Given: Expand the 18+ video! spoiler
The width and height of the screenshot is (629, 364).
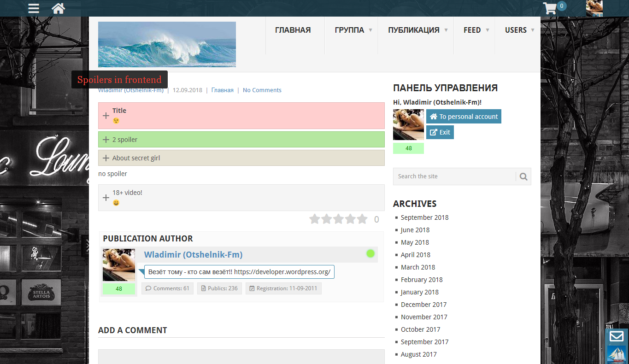Looking at the screenshot, I should click(241, 198).
